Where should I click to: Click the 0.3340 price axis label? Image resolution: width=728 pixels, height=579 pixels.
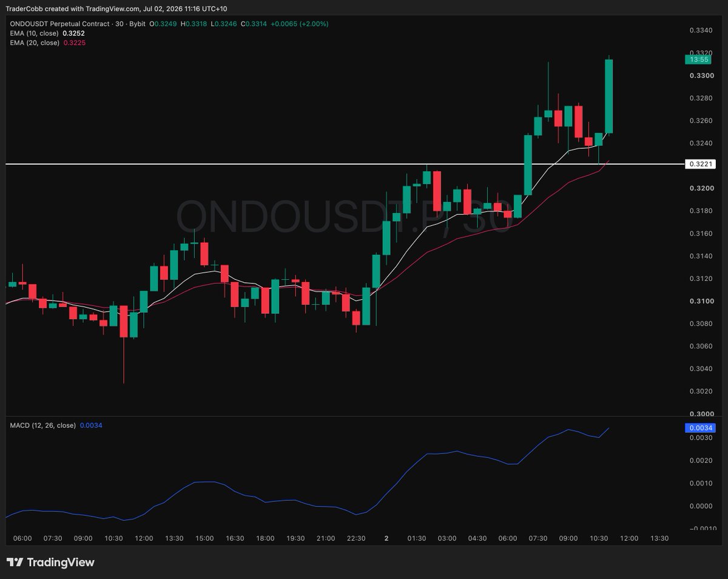701,30
